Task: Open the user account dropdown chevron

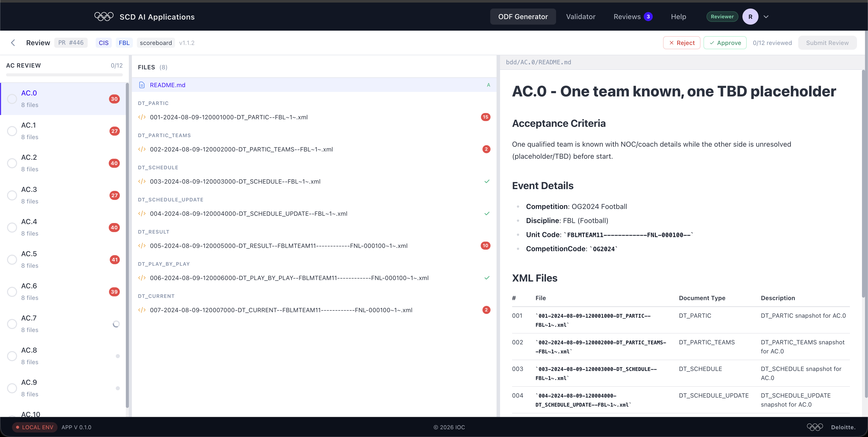Action: (x=766, y=17)
